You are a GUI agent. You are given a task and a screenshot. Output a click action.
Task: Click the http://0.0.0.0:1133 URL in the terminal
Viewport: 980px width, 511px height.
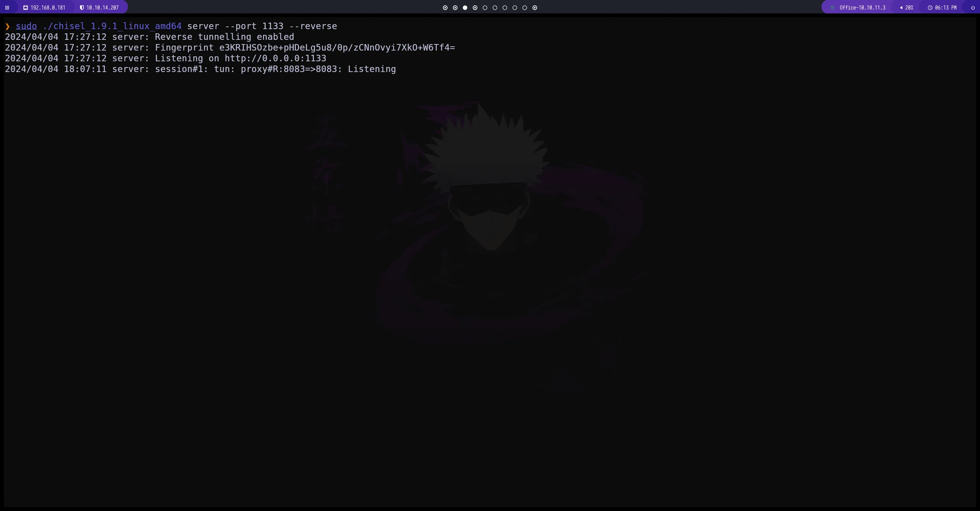point(275,58)
